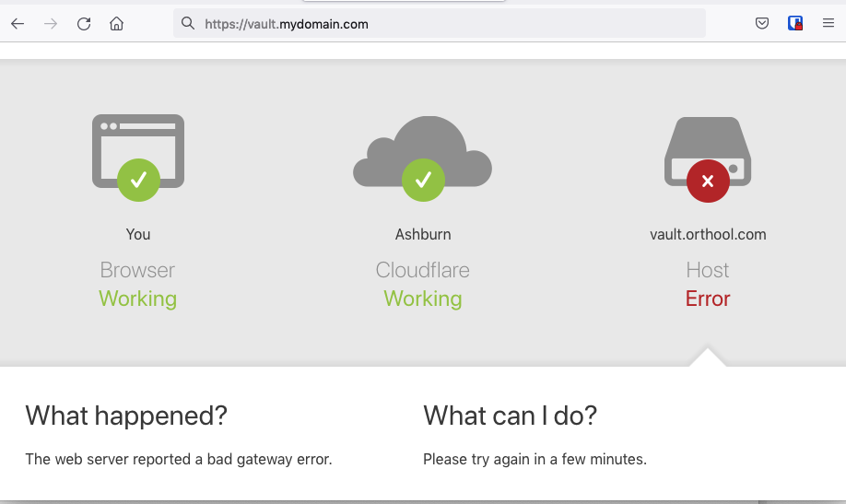846x504 pixels.
Task: Go back to the previous page
Action: (x=18, y=24)
